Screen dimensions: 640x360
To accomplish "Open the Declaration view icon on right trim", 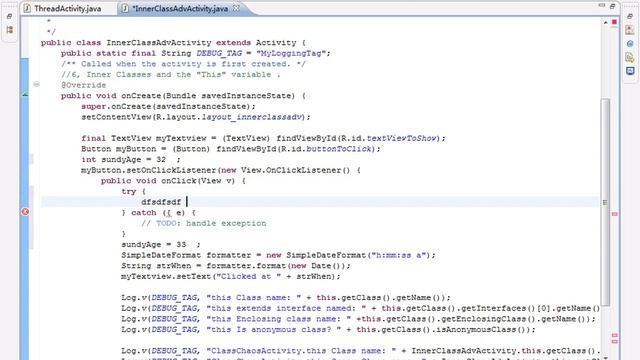I will [x=630, y=58].
